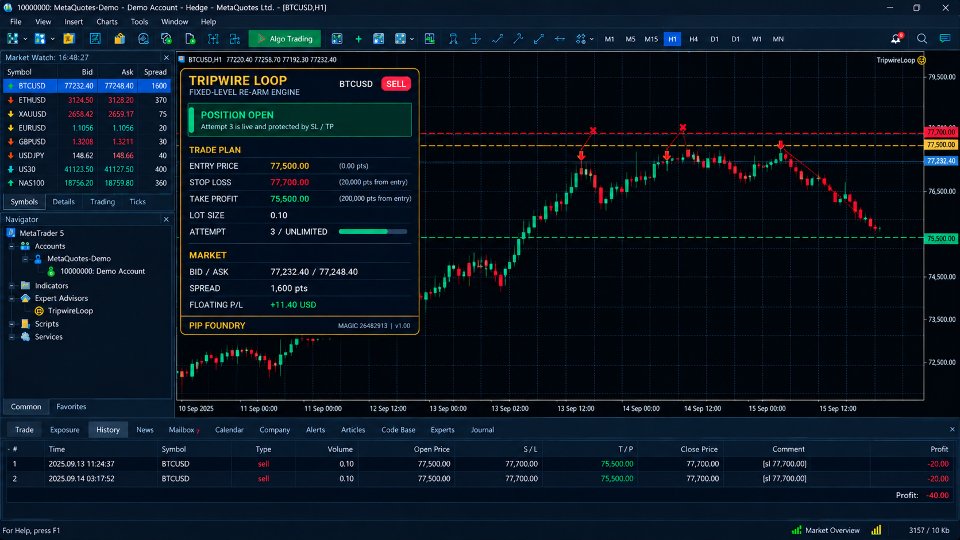This screenshot has height=540, width=960.
Task: Toggle the Algo Trading button
Action: [285, 39]
